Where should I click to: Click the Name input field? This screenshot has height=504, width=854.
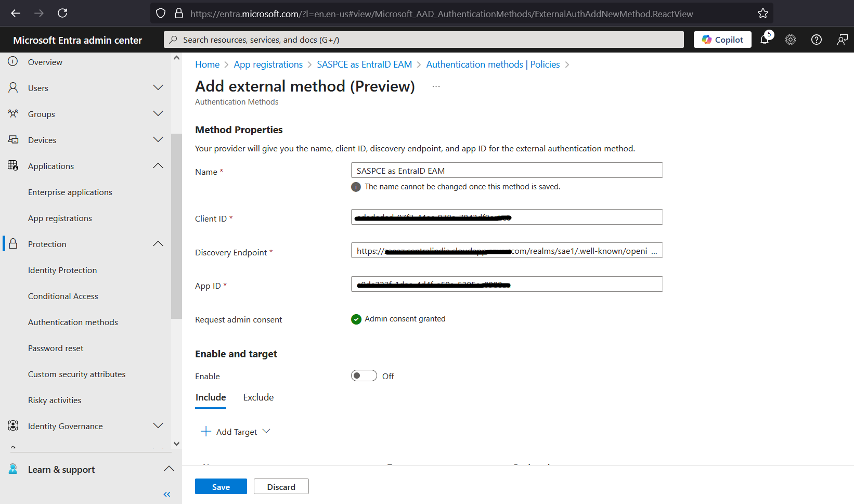click(507, 171)
